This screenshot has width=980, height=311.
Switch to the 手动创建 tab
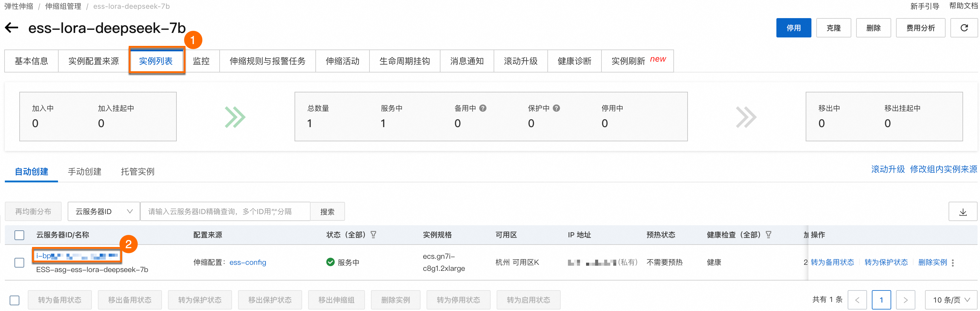pos(85,172)
